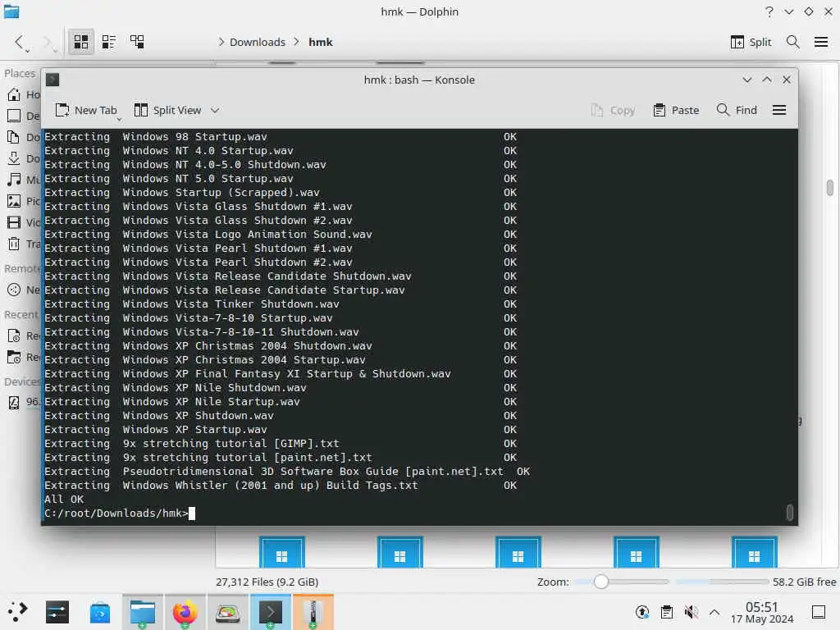Screen dimensions: 840x630
Task: Click Videos place icon in sidebar
Action: [14, 222]
